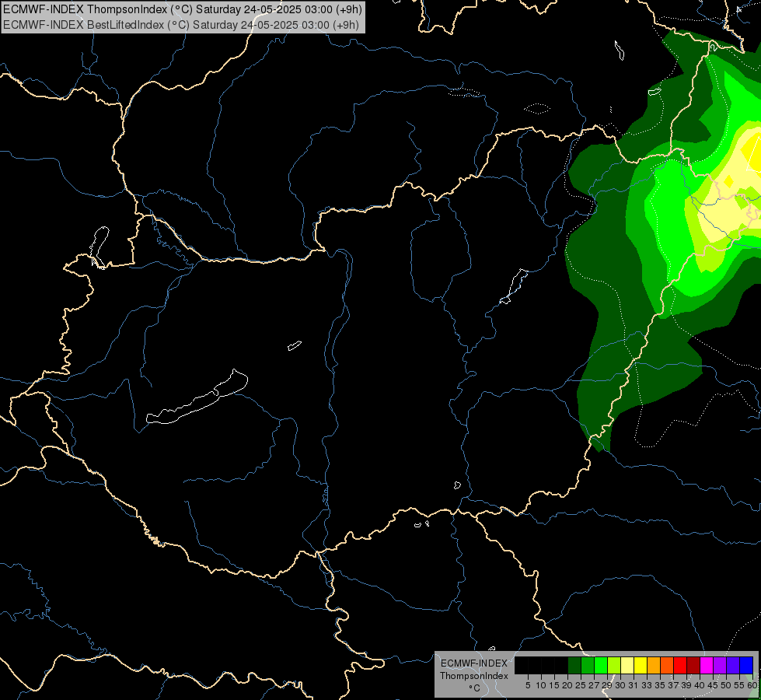This screenshot has height=700, width=761.
Task: Click the violet 50–55 legend swatch
Action: pyautogui.click(x=733, y=666)
